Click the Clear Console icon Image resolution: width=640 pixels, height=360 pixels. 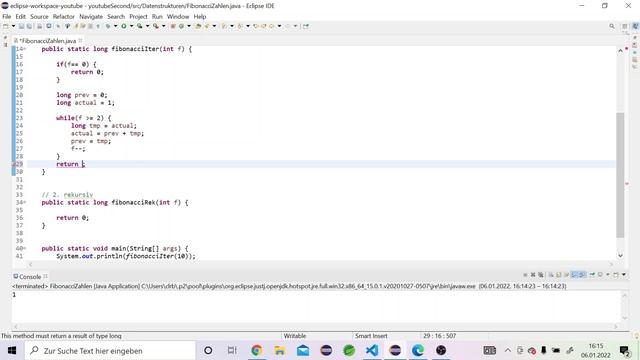tap(551, 275)
